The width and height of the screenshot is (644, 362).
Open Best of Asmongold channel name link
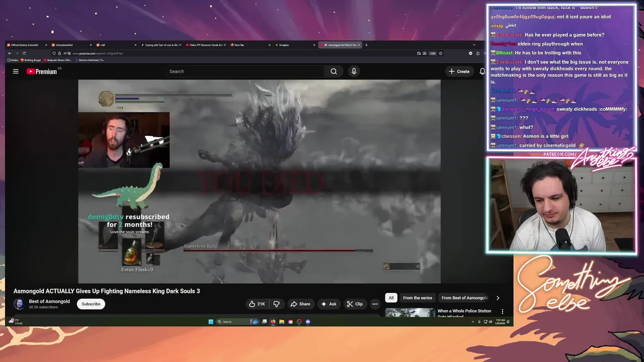tap(49, 301)
